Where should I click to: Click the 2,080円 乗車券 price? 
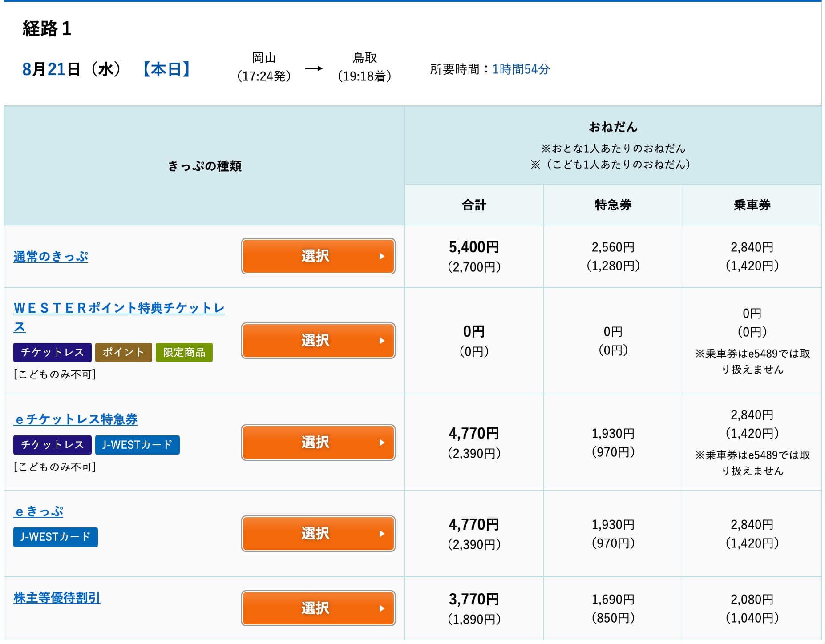coord(752,599)
